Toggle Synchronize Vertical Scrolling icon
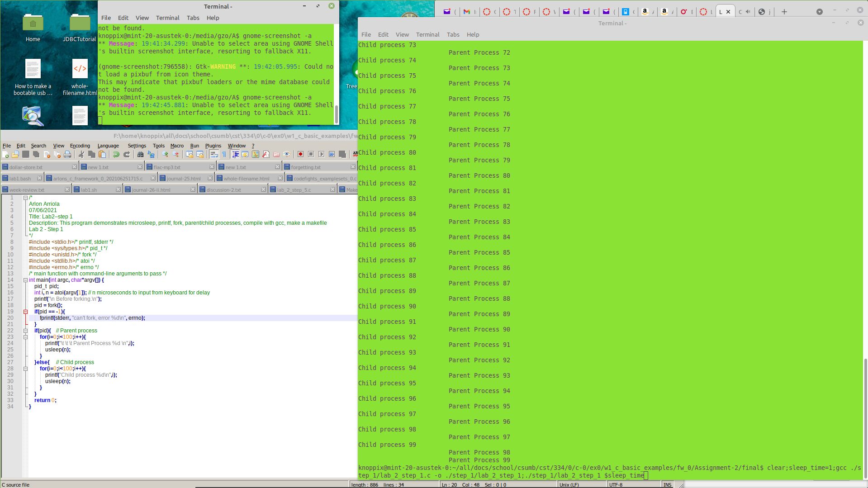Image resolution: width=868 pixels, height=488 pixels. [190, 155]
